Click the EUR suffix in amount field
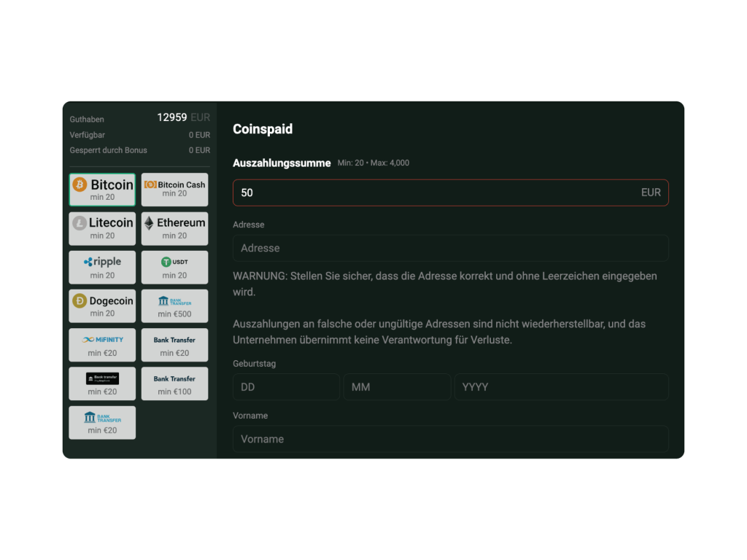This screenshot has height=560, width=747. [x=651, y=192]
